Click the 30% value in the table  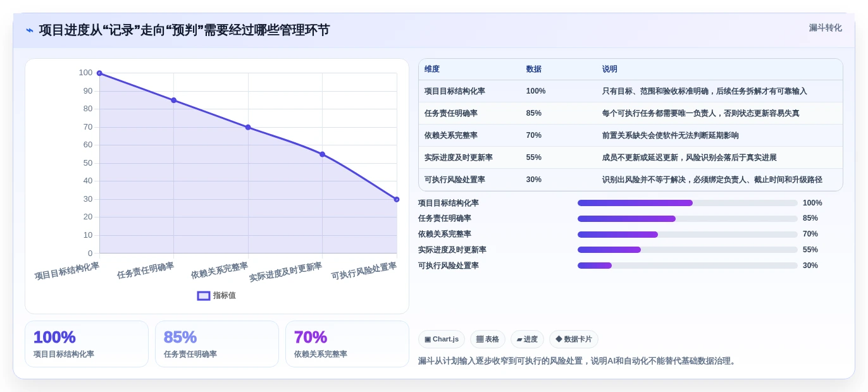point(534,180)
